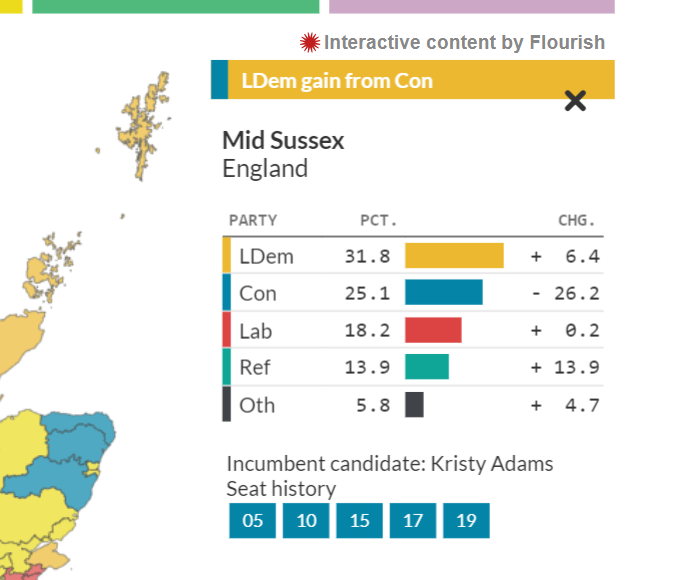
Task: Select the 17 seat history box
Action: (413, 521)
